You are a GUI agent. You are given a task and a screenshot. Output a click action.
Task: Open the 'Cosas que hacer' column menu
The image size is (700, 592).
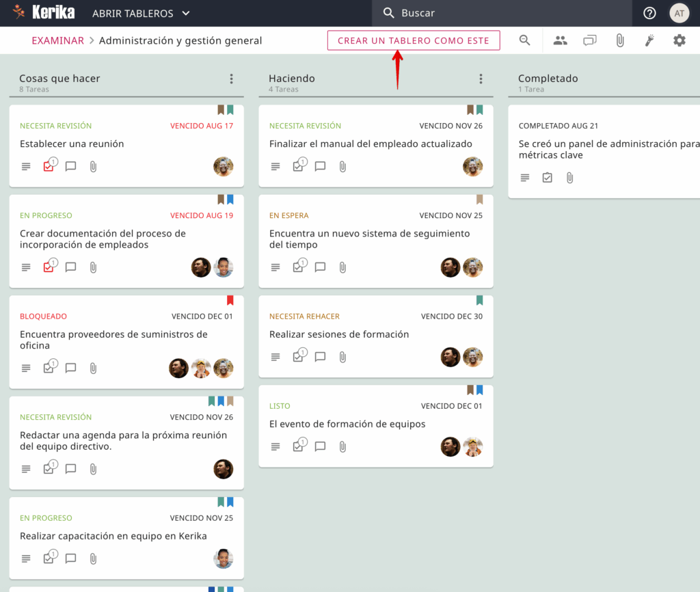[x=232, y=79]
